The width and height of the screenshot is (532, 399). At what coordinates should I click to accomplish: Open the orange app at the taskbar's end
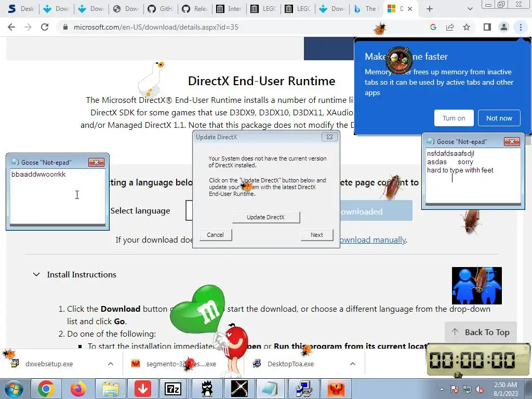(x=336, y=389)
